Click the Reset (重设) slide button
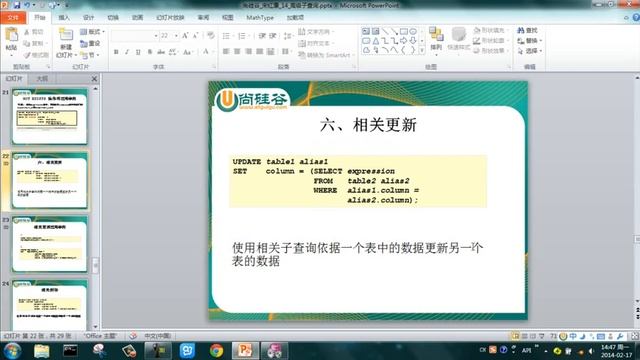This screenshot has width=640, height=360. tap(90, 43)
